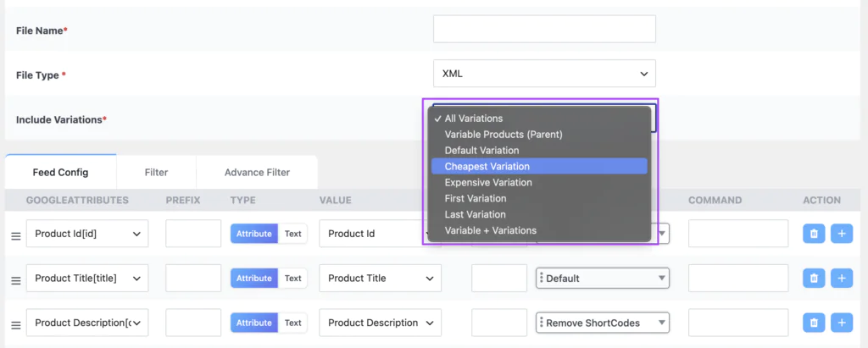Focus the File Name input field
The height and width of the screenshot is (348, 868).
pyautogui.click(x=544, y=29)
